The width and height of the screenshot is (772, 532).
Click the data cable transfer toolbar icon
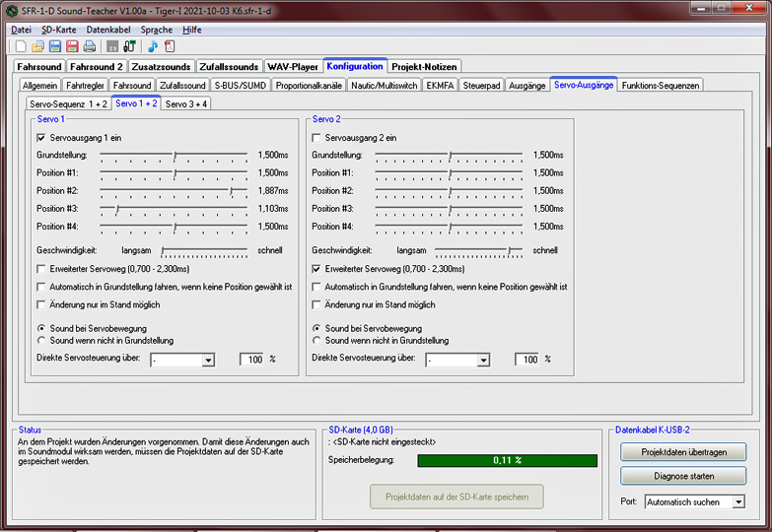point(129,46)
